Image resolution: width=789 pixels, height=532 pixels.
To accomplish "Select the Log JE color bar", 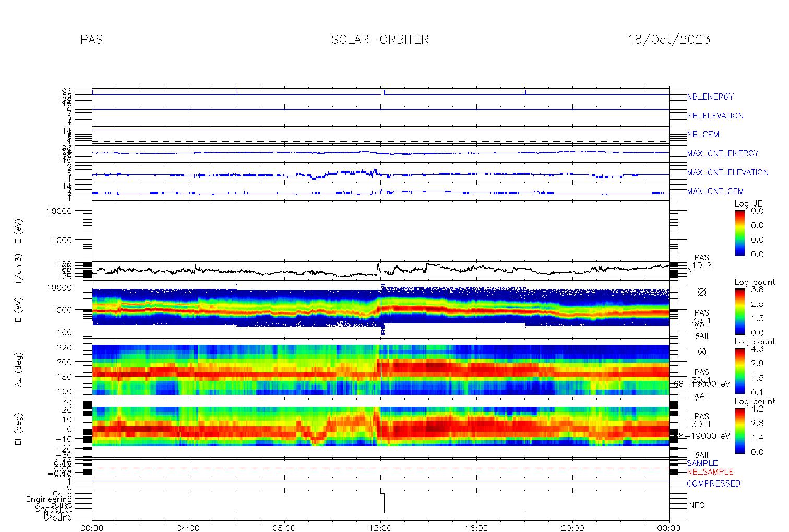I will tap(740, 233).
